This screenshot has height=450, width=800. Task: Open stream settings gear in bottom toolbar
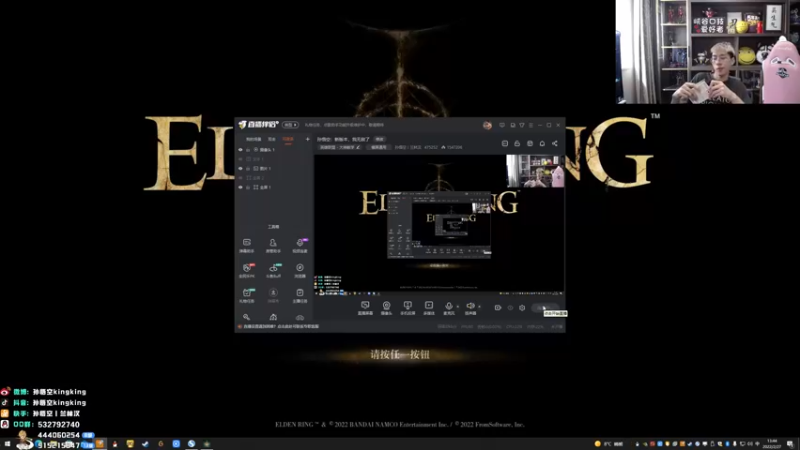coord(522,308)
